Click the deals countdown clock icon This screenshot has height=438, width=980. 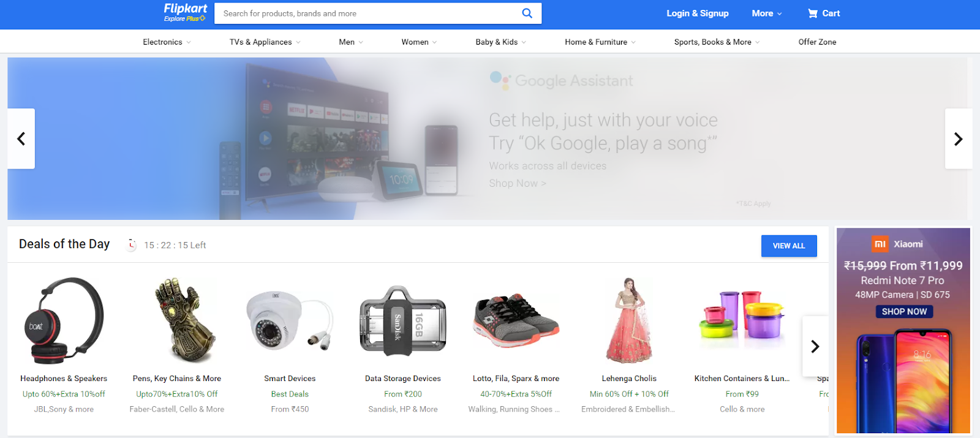[131, 245]
